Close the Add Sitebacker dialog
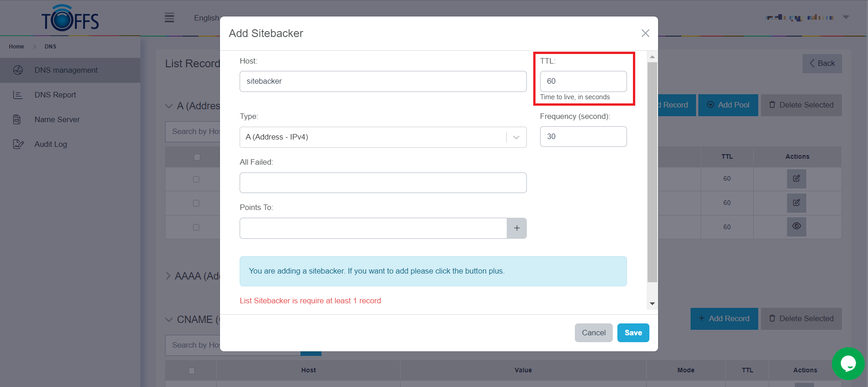Screen dimensions: 868x387 coord(645,33)
